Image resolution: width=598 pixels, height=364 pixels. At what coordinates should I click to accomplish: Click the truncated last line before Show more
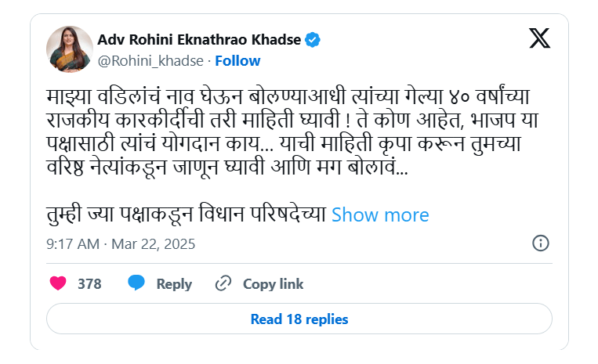(186, 214)
